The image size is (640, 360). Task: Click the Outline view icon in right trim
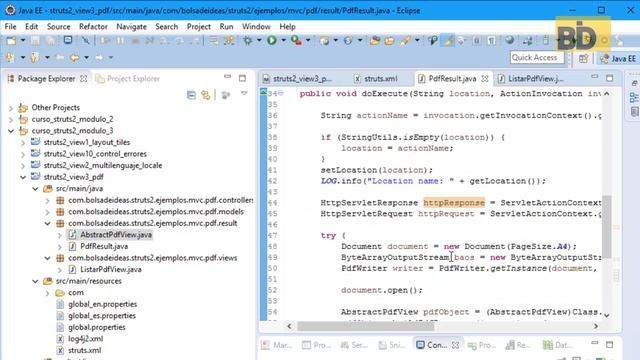[x=634, y=98]
